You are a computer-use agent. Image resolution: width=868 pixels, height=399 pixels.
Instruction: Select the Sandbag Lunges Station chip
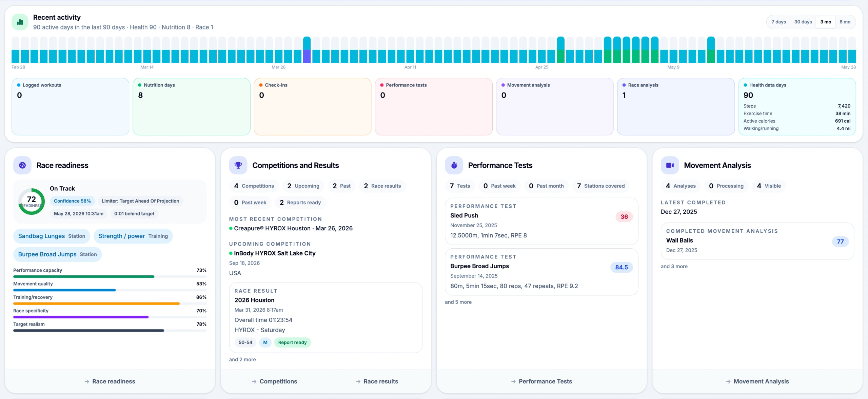tap(52, 236)
